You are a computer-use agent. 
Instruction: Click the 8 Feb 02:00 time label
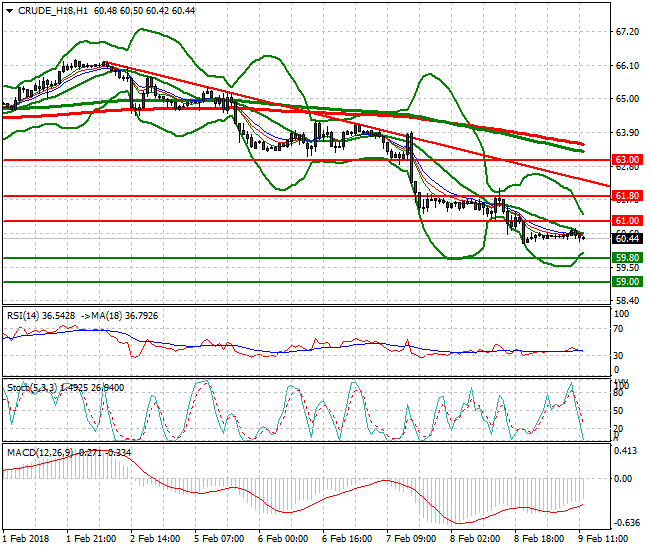475,539
